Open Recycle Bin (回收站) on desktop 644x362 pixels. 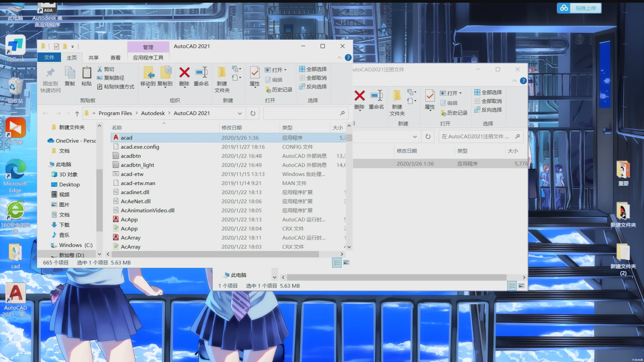(15, 90)
